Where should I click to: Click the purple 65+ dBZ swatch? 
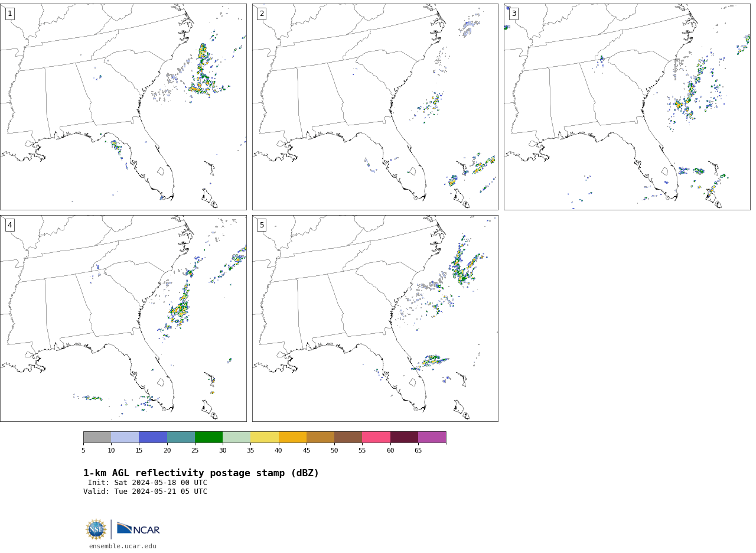click(432, 437)
